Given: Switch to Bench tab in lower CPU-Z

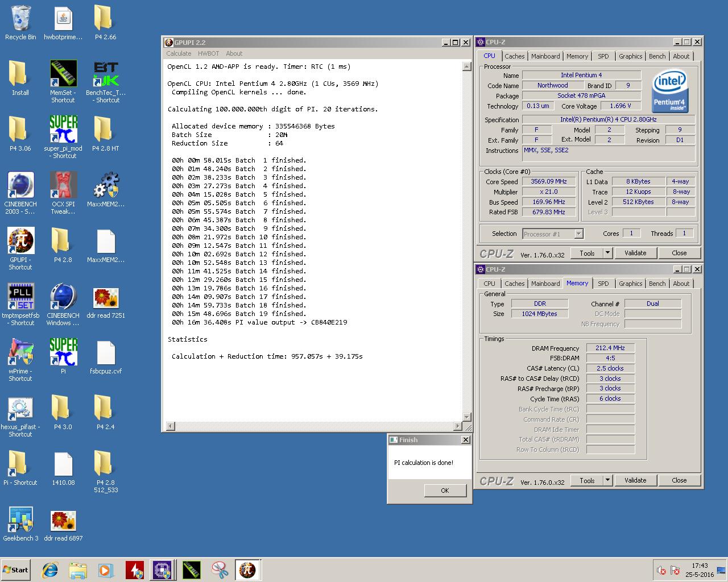Looking at the screenshot, I should (657, 284).
